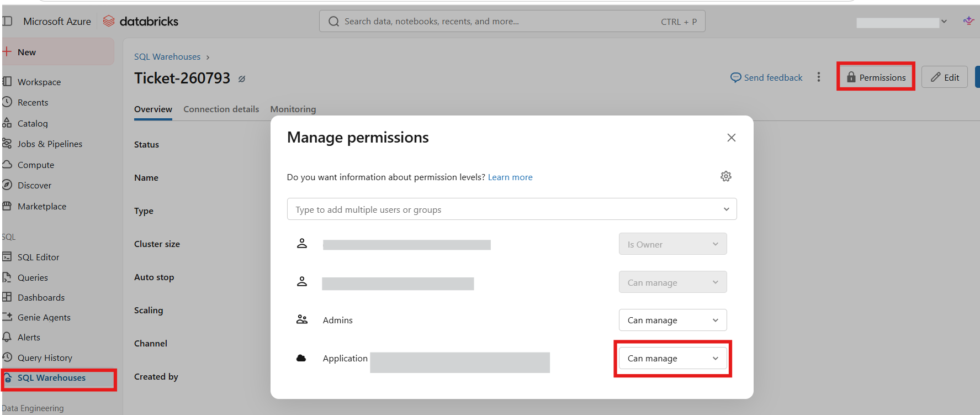This screenshot has width=980, height=415.
Task: Open the second user's Can manage dropdown
Action: pyautogui.click(x=672, y=282)
